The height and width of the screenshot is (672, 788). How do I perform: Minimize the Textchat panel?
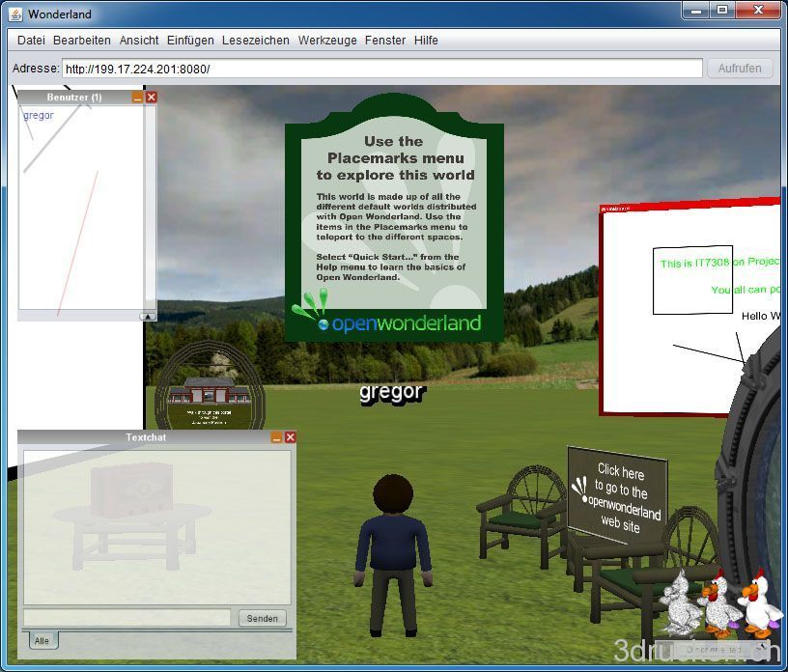tap(276, 437)
